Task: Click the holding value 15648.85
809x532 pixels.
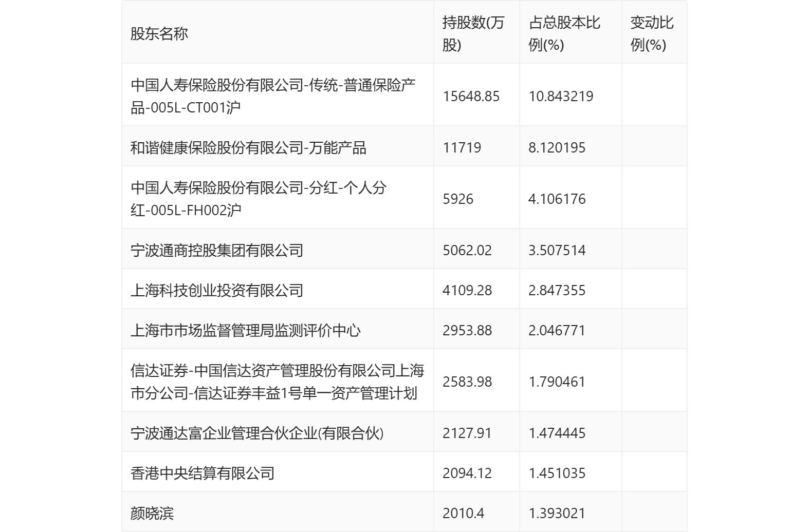Action: pos(471,97)
